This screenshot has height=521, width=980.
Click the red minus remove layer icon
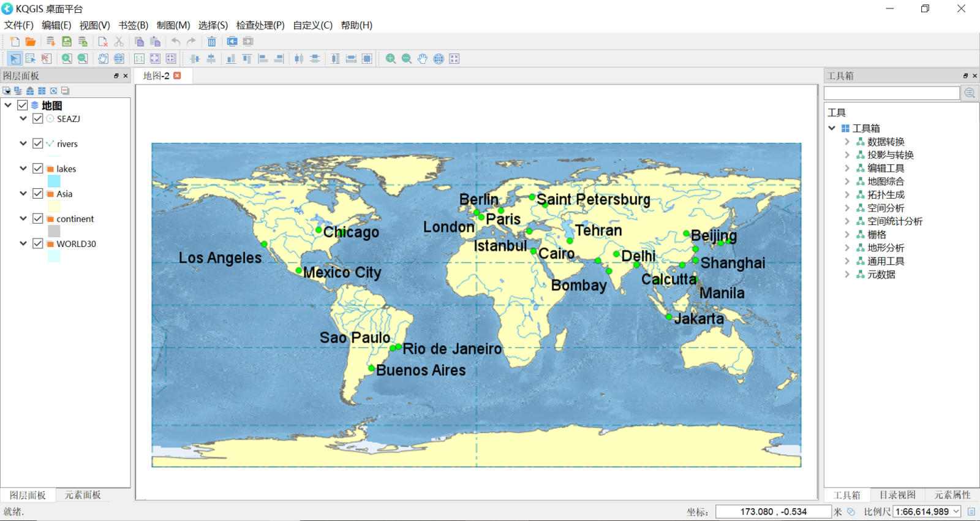pos(65,91)
